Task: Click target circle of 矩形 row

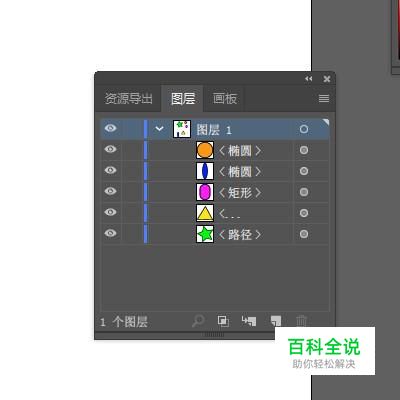Action: coord(304,192)
